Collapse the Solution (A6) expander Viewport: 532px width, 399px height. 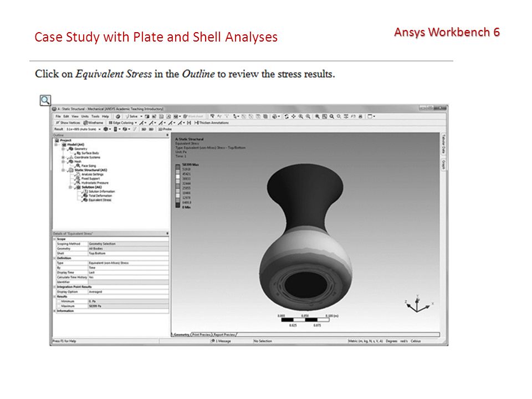click(70, 187)
